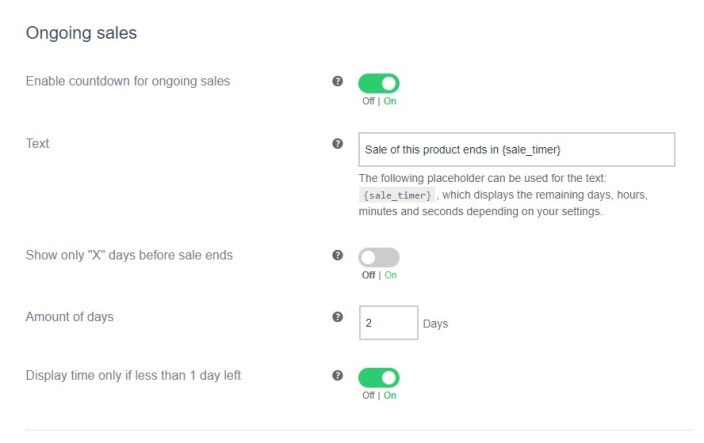The height and width of the screenshot is (443, 704).
Task: Click the "Days" unit label next to number box
Action: click(435, 324)
